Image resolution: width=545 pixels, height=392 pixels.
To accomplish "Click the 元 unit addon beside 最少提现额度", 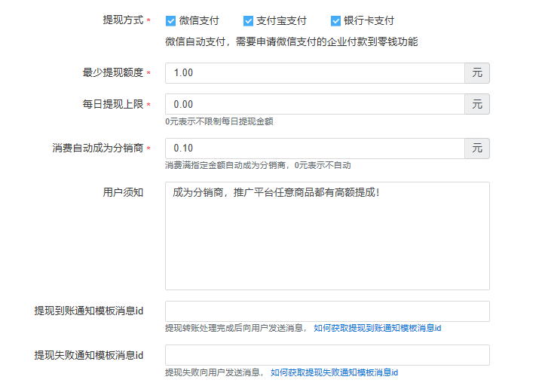I will pyautogui.click(x=477, y=73).
